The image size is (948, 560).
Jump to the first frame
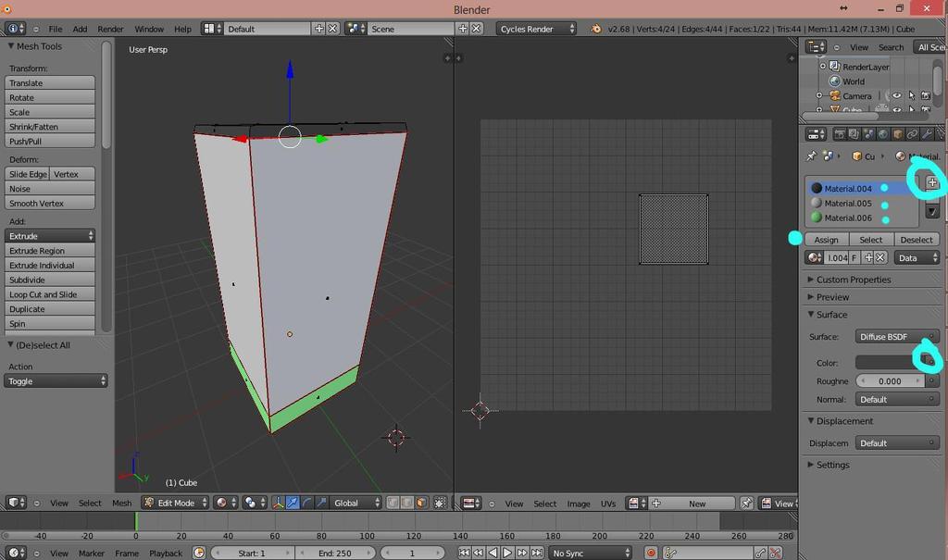464,553
